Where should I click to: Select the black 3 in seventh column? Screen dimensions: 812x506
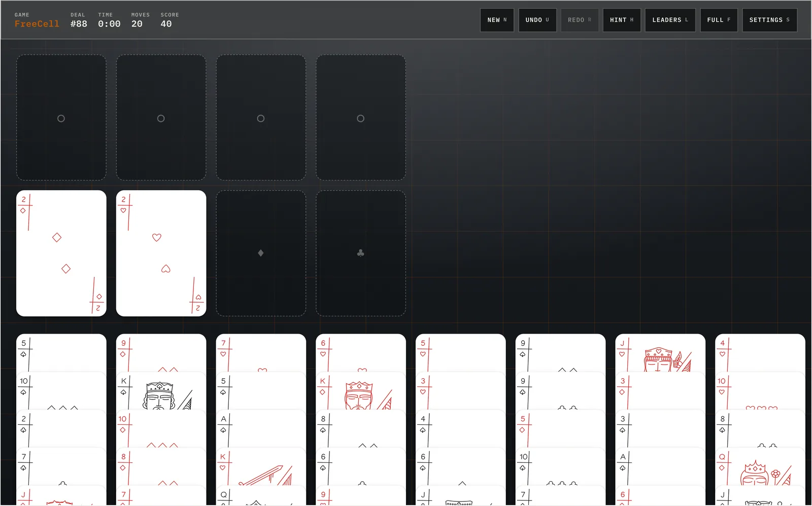coord(660,429)
